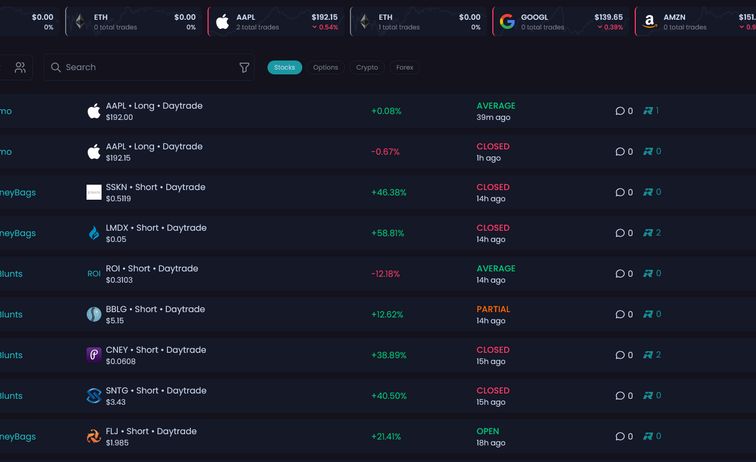
Task: Click the users group icon beside search
Action: point(20,67)
